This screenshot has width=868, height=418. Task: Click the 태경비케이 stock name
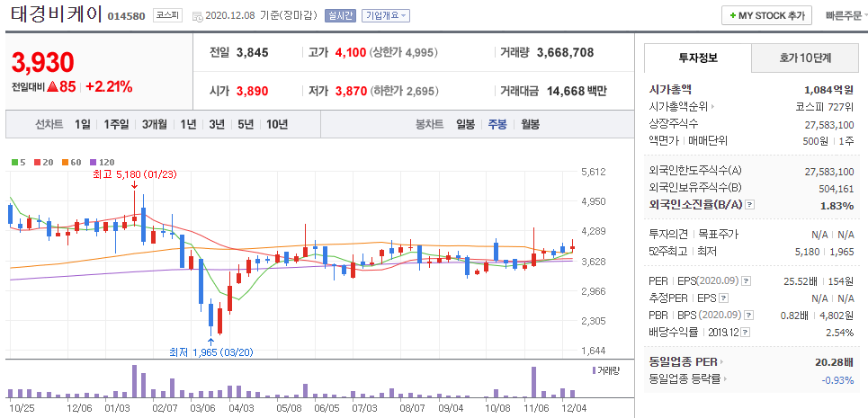pos(56,13)
